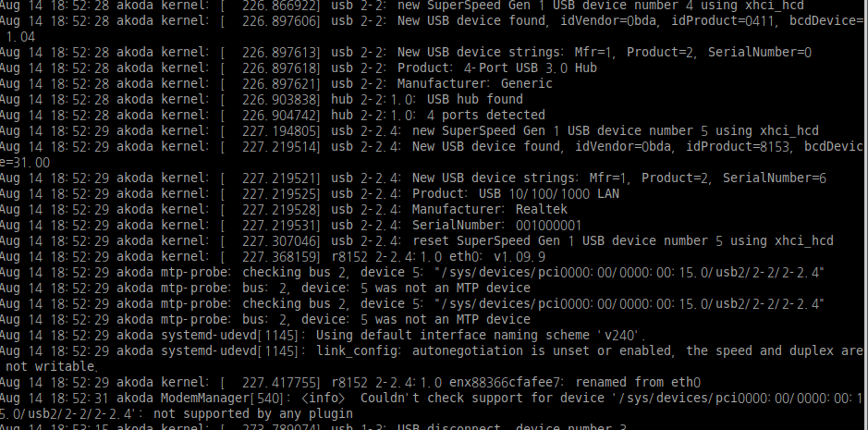Click 'USB hub found' message
868x430 pixels.
tap(475, 99)
